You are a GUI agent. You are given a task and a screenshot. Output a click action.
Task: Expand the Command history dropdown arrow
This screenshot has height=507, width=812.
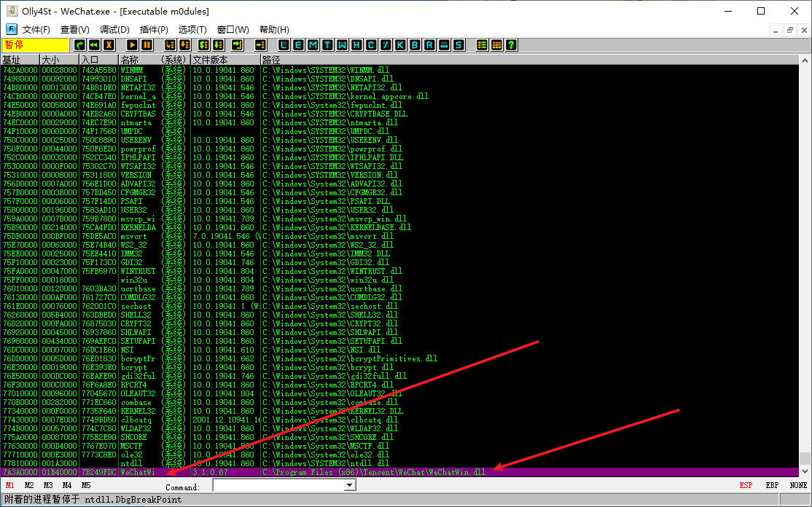pyautogui.click(x=350, y=485)
